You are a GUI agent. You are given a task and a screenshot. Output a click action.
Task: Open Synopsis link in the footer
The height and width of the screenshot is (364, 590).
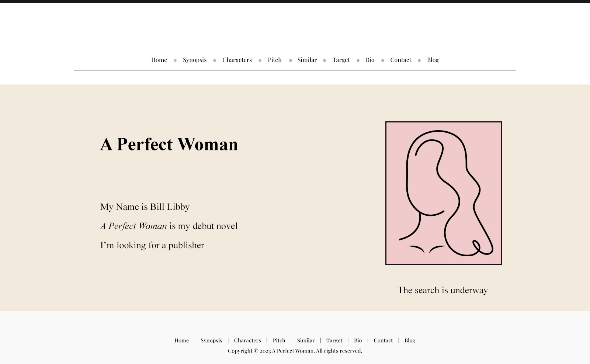tap(211, 340)
